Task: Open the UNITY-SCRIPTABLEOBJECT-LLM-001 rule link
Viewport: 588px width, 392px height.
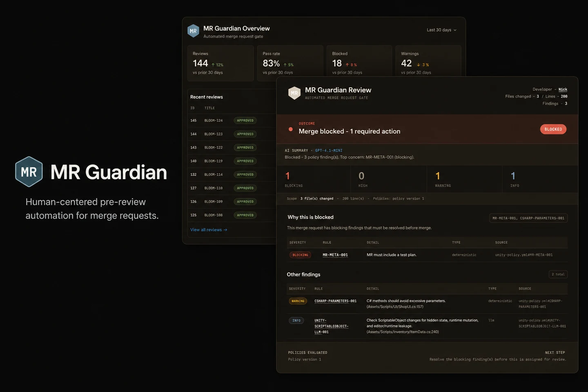Action: [x=331, y=326]
